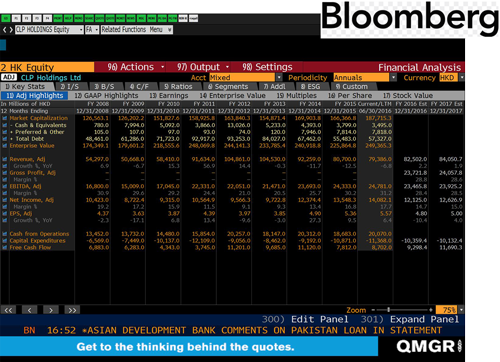Select the 'Free Cash Flow' row label
This screenshot has height=362, width=500.
[30, 247]
